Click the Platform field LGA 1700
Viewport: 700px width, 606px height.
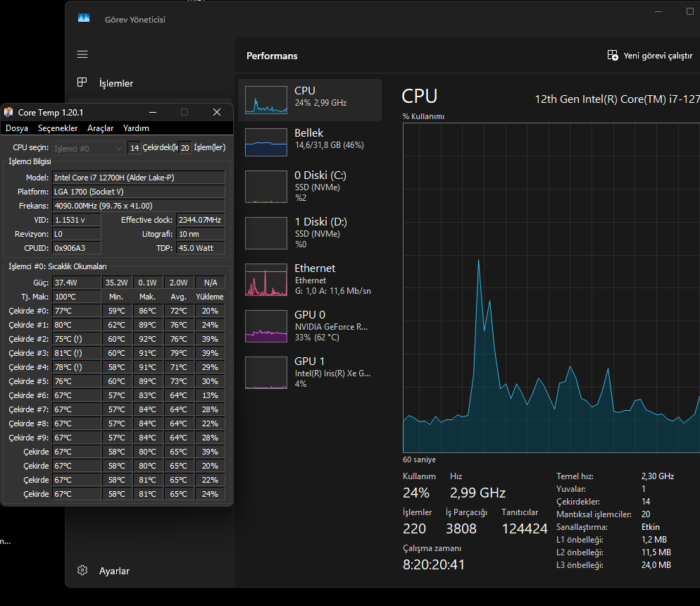coord(139,192)
